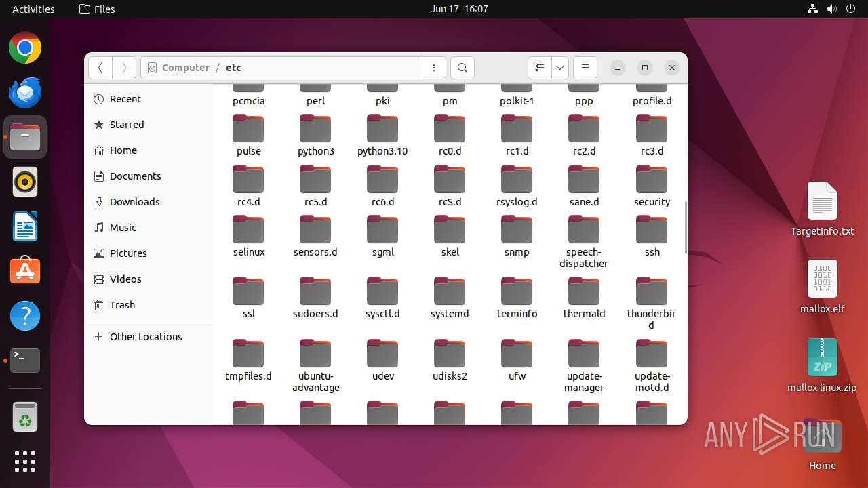This screenshot has height=488, width=868.
Task: Select the ssl folder
Action: 248,299
